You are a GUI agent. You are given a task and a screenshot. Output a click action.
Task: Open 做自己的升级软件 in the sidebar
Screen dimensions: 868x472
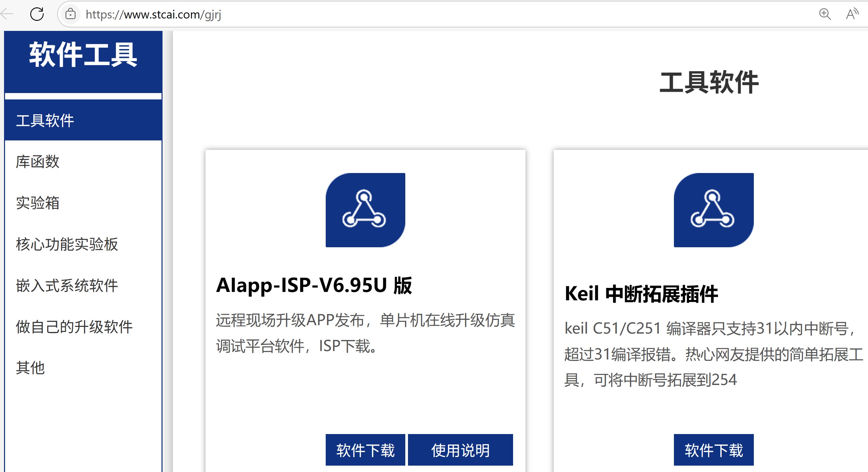(x=83, y=327)
